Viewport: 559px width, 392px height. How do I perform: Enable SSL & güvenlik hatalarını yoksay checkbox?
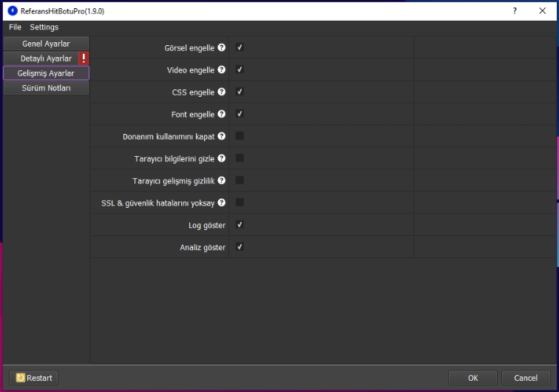coord(240,203)
